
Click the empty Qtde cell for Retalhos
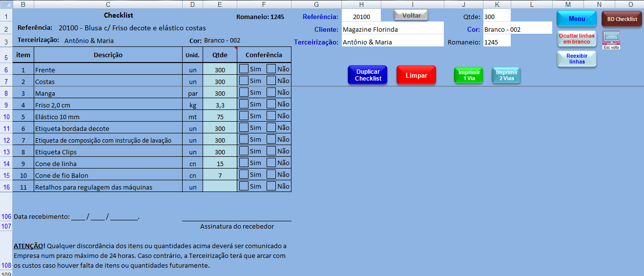(x=220, y=187)
